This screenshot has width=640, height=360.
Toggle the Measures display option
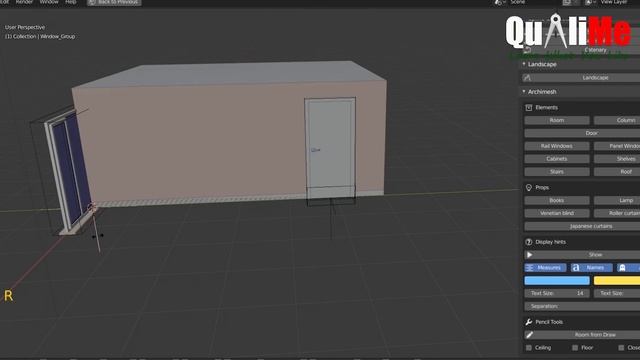coord(545,268)
